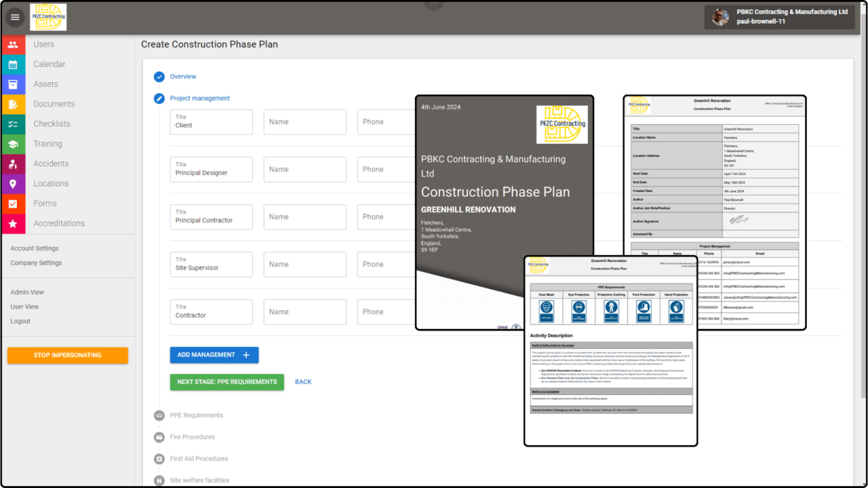Click the Accreditations star icon
The image size is (868, 488).
pyautogui.click(x=13, y=223)
